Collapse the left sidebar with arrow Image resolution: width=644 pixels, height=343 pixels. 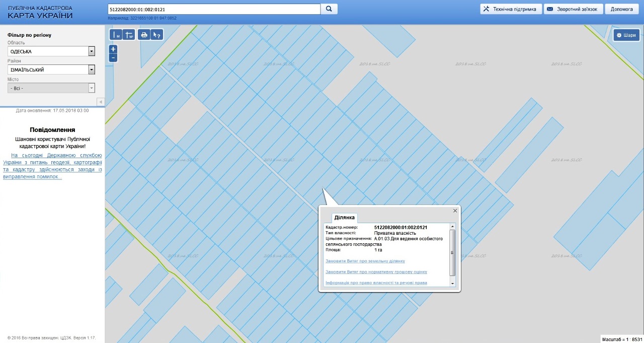pyautogui.click(x=100, y=102)
